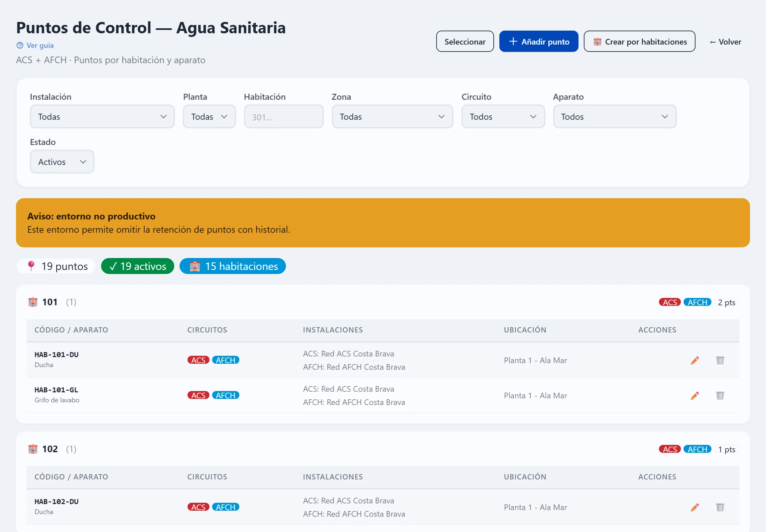Image resolution: width=766 pixels, height=532 pixels.
Task: Click the Añadir punto button
Action: 539,41
